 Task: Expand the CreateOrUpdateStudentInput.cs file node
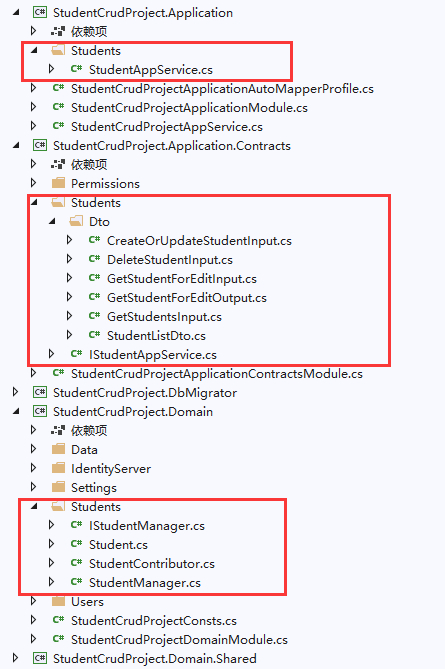coord(70,240)
